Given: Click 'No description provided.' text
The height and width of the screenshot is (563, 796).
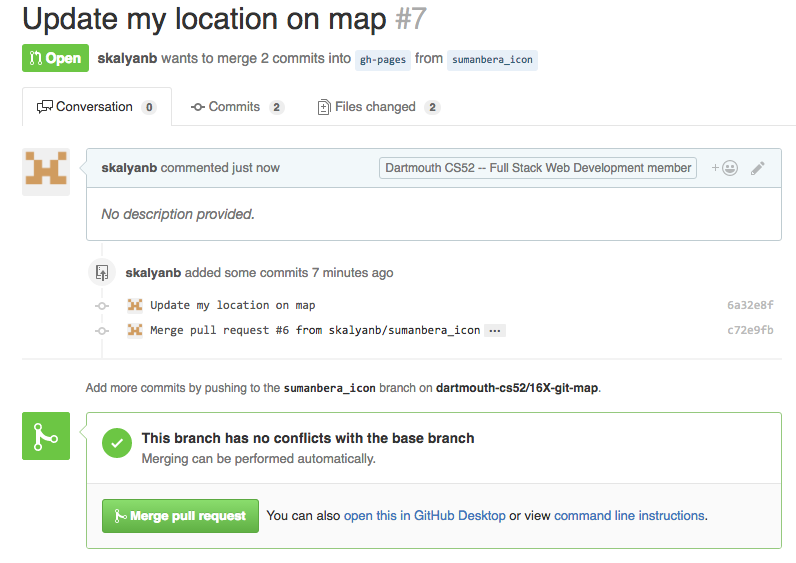Looking at the screenshot, I should (178, 214).
